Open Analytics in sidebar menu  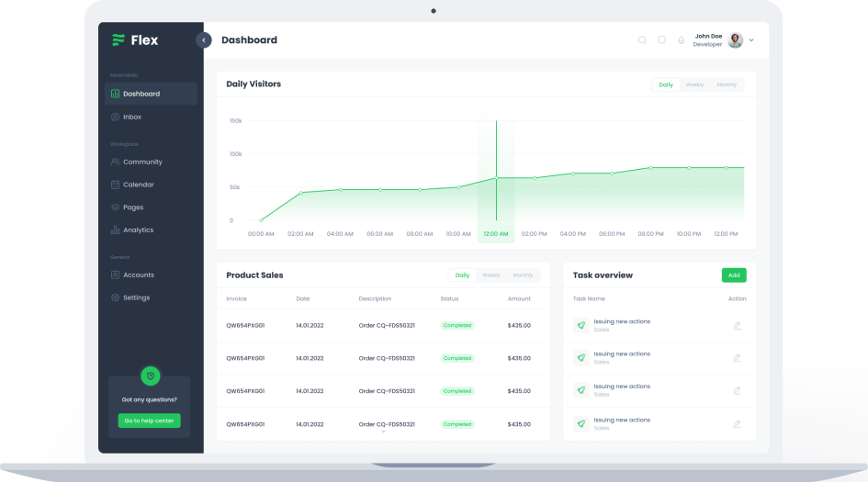pos(138,230)
